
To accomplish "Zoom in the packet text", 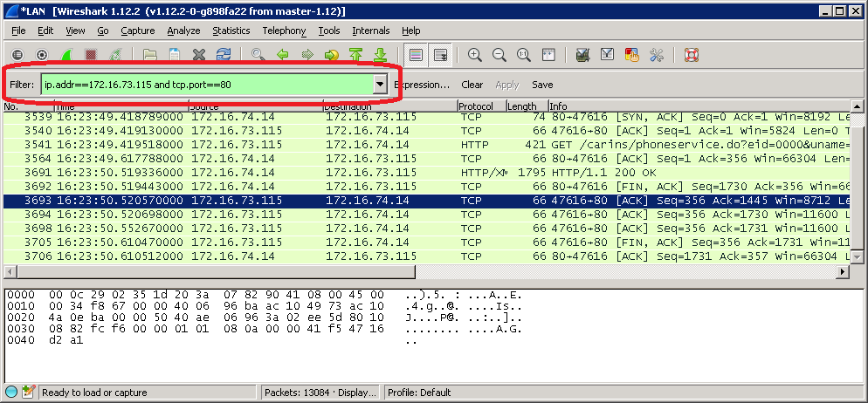I will pos(474,55).
